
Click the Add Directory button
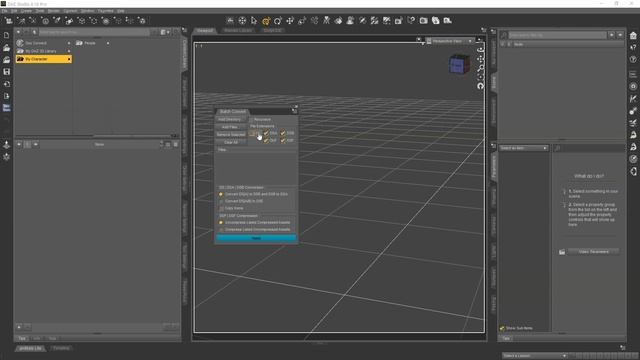click(231, 120)
